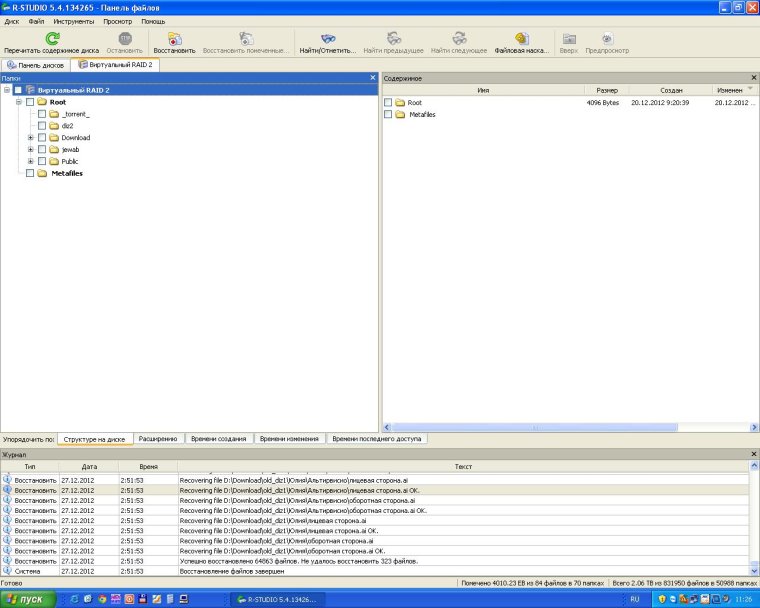Switch to the Панель дисков tab
This screenshot has height=608, width=760.
pyautogui.click(x=35, y=65)
